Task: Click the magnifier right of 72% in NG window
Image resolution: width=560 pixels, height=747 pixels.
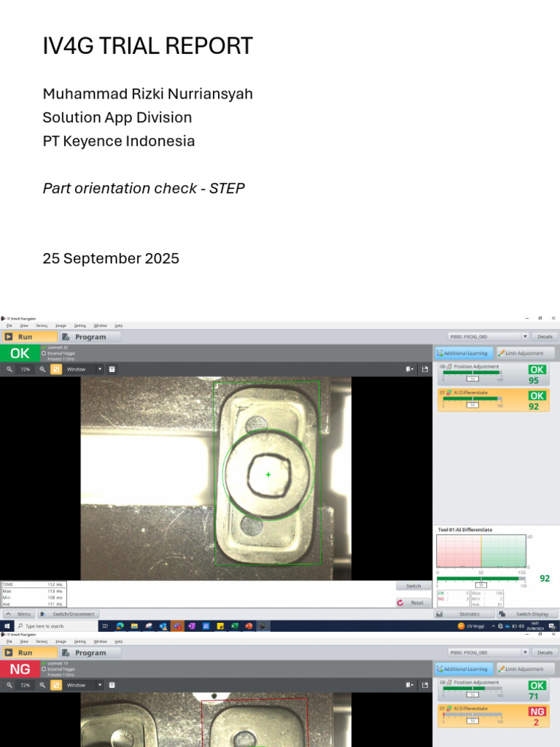Action: pos(42,685)
